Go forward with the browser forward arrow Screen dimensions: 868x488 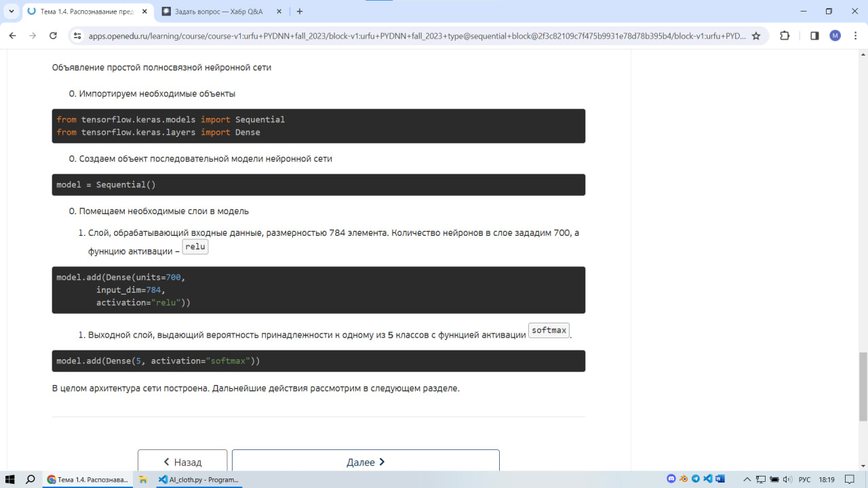(33, 36)
